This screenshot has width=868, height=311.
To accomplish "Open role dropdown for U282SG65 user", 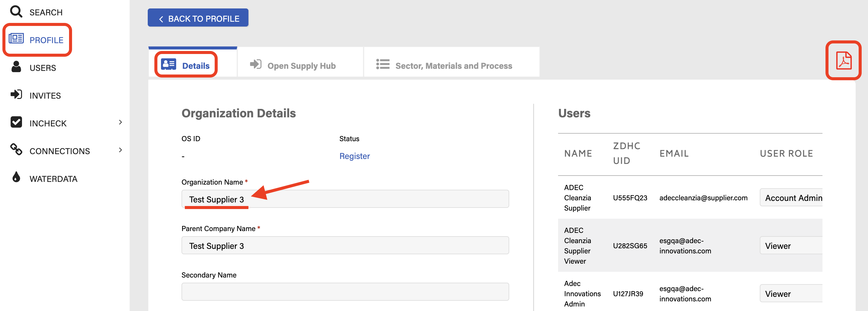I will pos(791,246).
